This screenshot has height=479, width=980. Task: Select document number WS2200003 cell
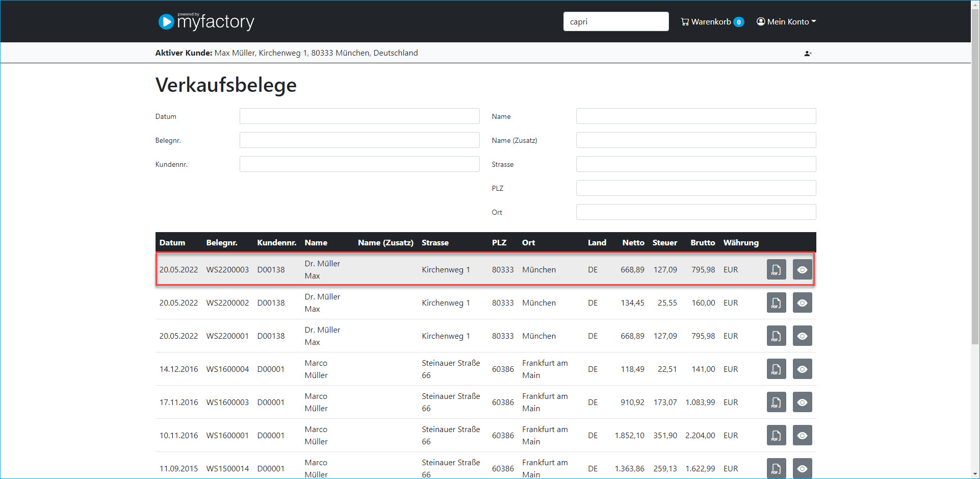pos(227,270)
